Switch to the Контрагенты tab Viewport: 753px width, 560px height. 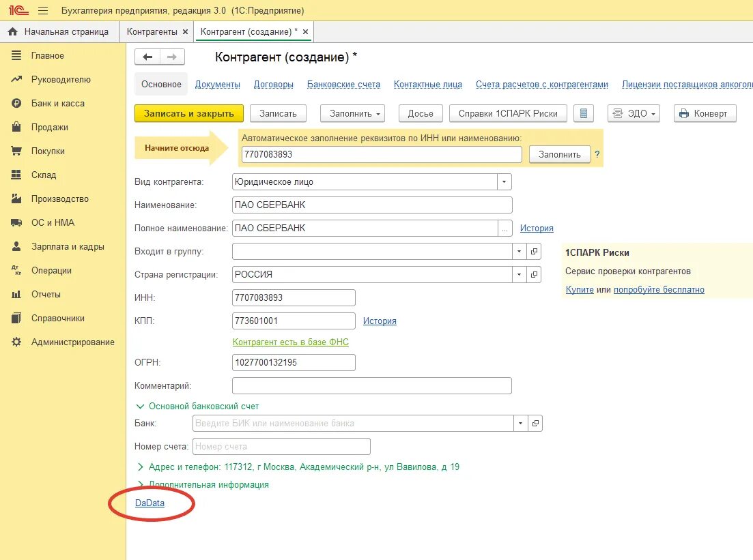152,32
